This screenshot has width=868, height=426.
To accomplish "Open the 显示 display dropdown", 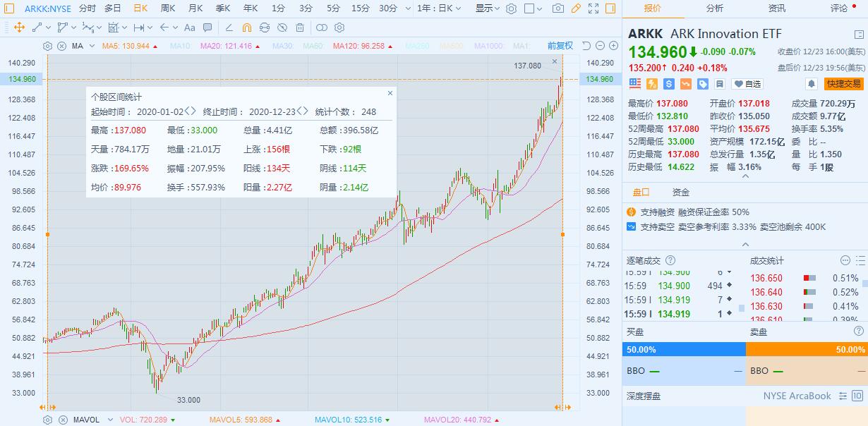I will tap(488, 8).
